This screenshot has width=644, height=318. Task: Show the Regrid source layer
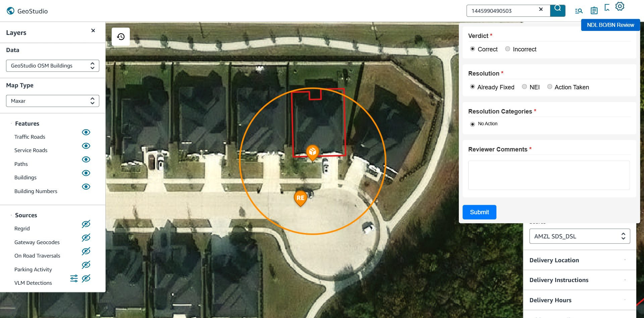coord(86,224)
